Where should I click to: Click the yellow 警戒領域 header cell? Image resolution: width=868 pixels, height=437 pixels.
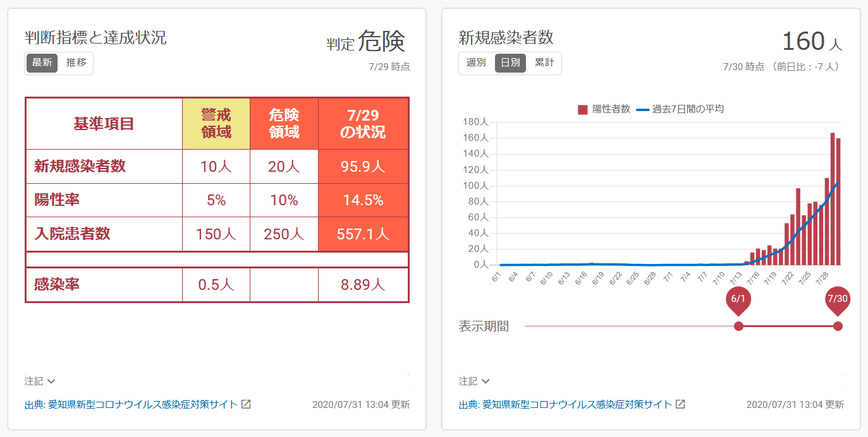coord(216,124)
